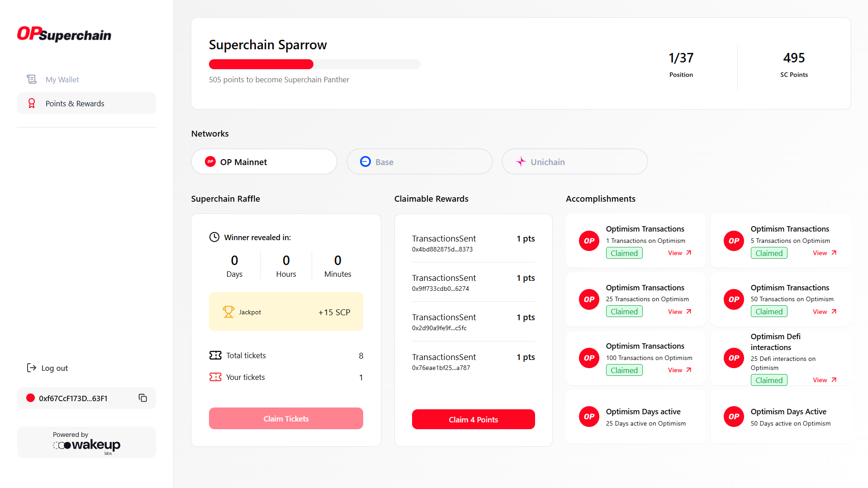Click OP badge for 50 Transactions accomplishment
The height and width of the screenshot is (488, 868).
[734, 299]
